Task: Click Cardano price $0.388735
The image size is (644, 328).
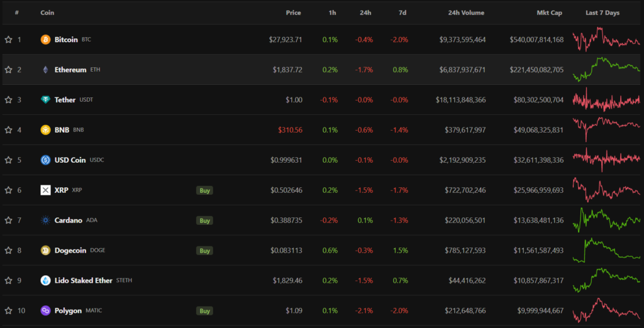Action: pos(286,221)
